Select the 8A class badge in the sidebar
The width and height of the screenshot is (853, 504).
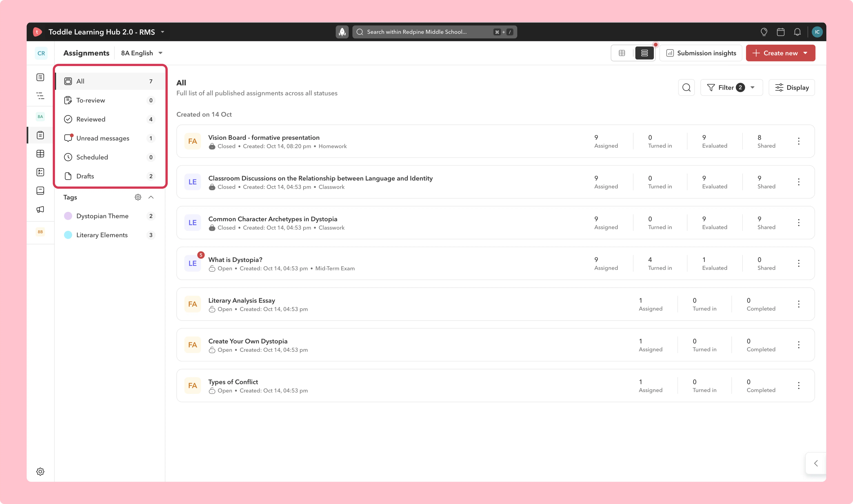[x=40, y=116]
